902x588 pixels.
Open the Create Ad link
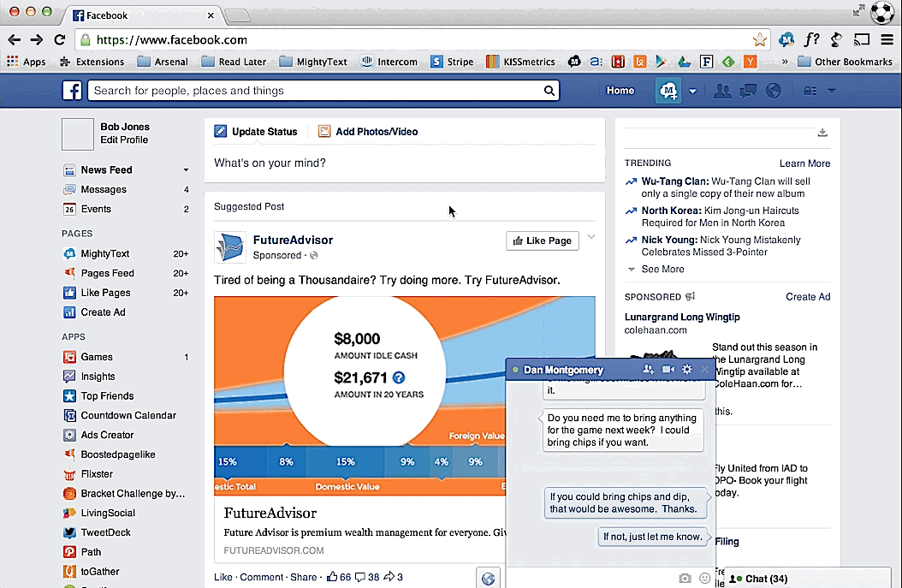[808, 296]
